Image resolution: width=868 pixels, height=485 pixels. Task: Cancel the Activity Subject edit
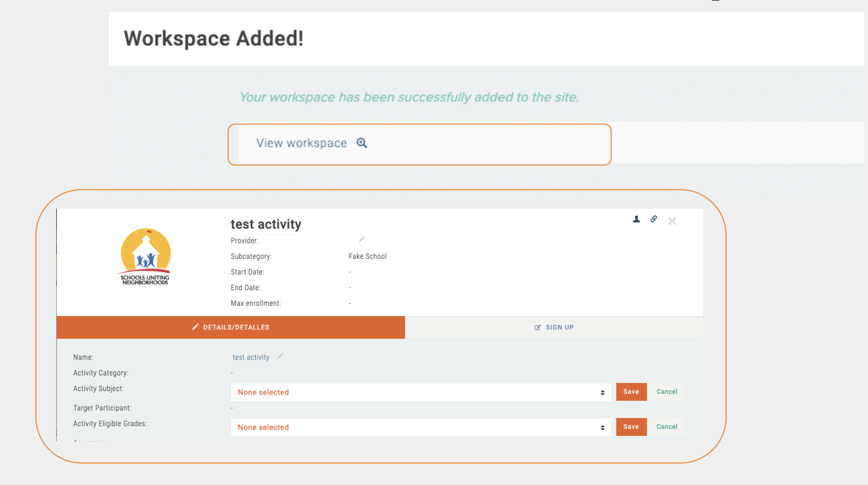[667, 392]
